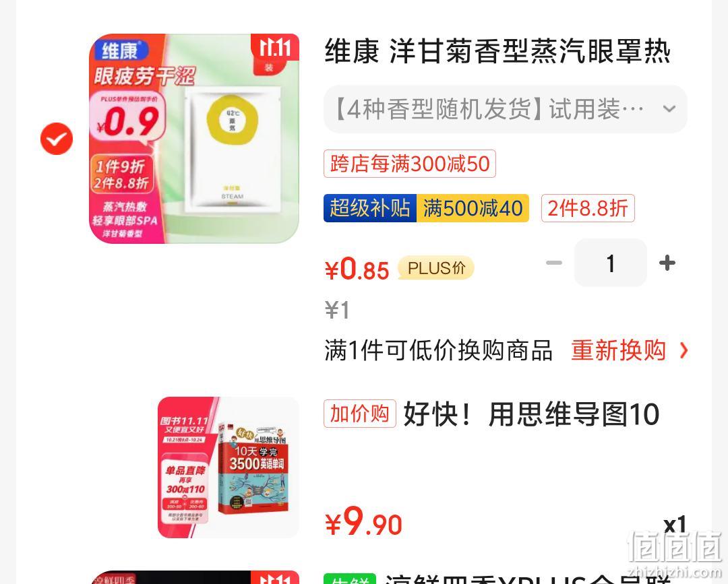Click the dropdown chevron on spec selector
This screenshot has height=584, width=728.
[669, 109]
